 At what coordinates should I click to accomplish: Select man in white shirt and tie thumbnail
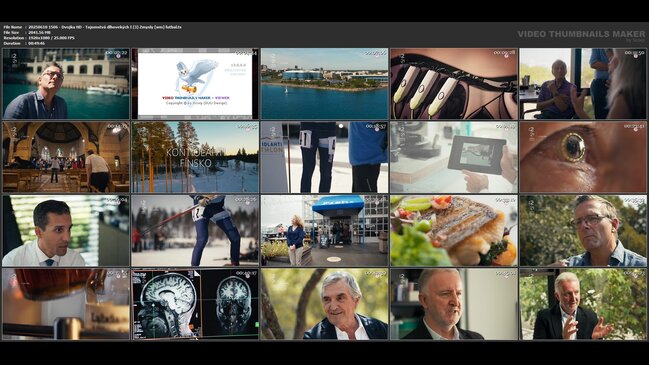tap(66, 231)
